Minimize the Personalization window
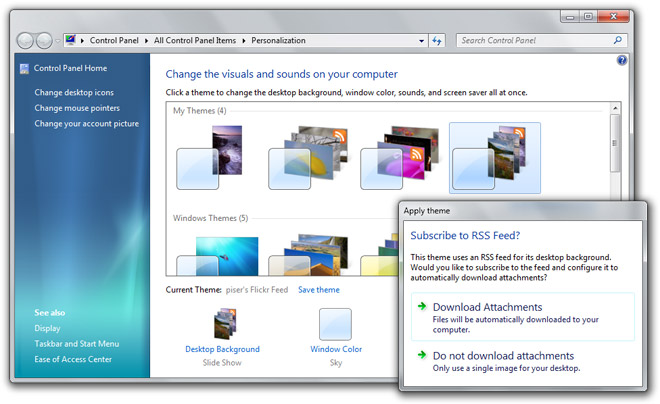 (x=570, y=17)
